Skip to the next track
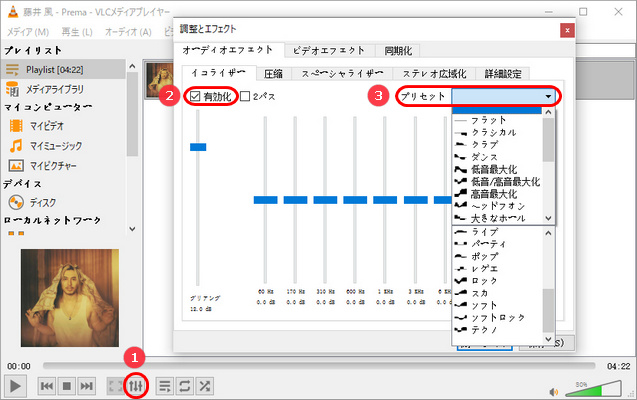637x400 pixels. 87,386
